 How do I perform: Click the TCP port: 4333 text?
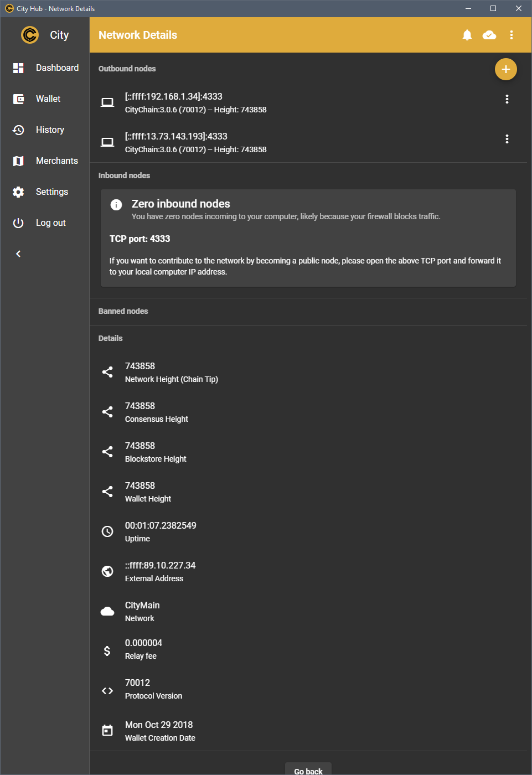pyautogui.click(x=140, y=239)
